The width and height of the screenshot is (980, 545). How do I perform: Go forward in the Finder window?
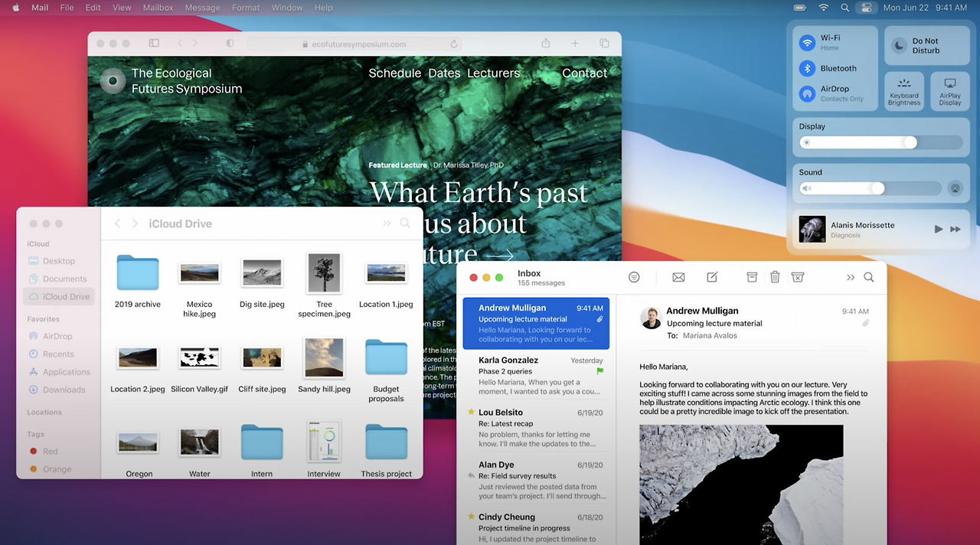(x=135, y=224)
